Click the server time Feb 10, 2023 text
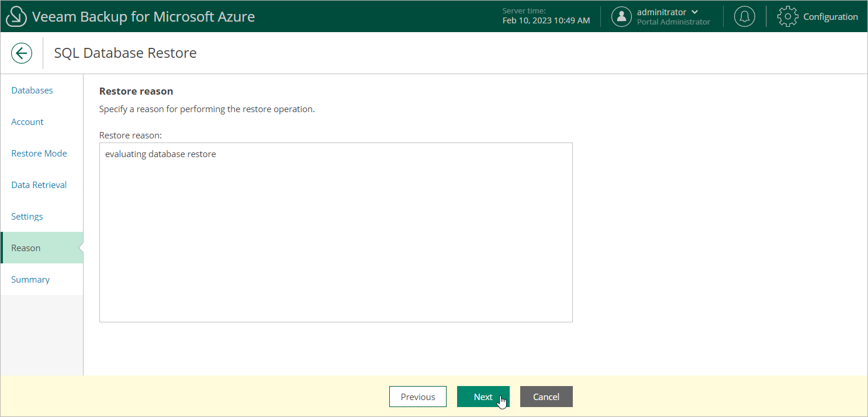 point(546,20)
